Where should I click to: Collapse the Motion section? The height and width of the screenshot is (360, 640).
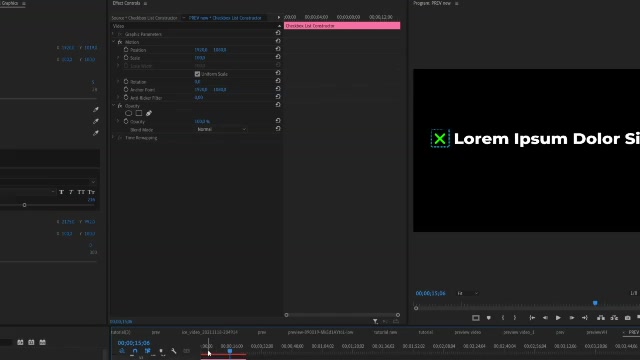point(113,42)
